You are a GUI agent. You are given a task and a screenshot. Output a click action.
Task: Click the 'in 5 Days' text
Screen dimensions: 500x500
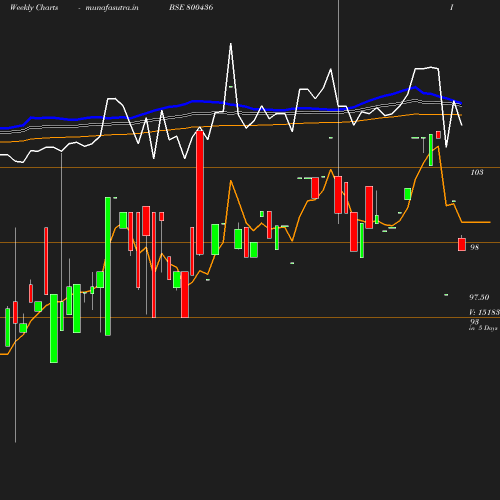click(x=483, y=328)
